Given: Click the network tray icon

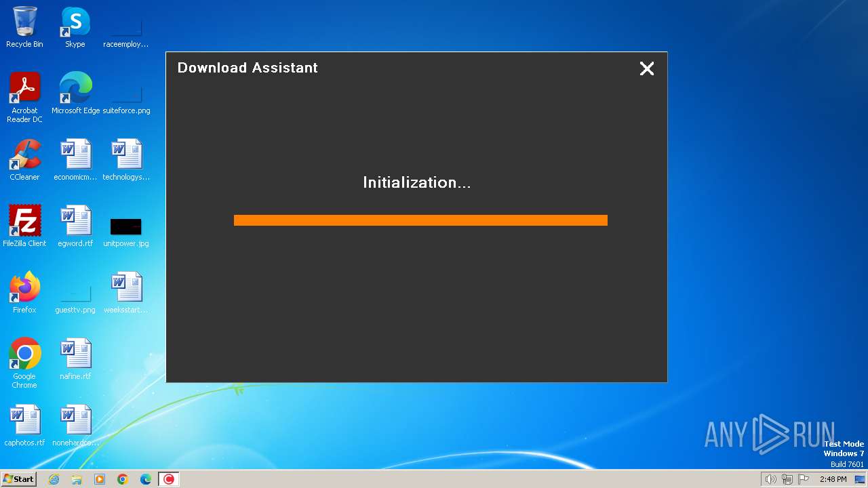Looking at the screenshot, I should [x=787, y=479].
